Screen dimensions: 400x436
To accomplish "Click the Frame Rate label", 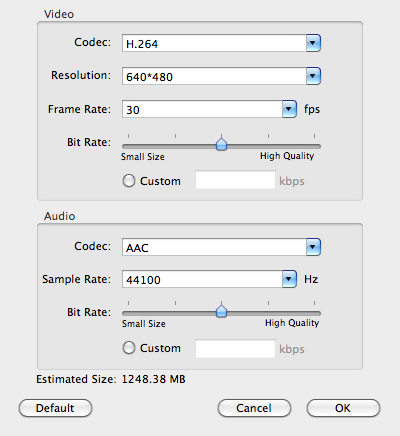I will click(x=79, y=109).
